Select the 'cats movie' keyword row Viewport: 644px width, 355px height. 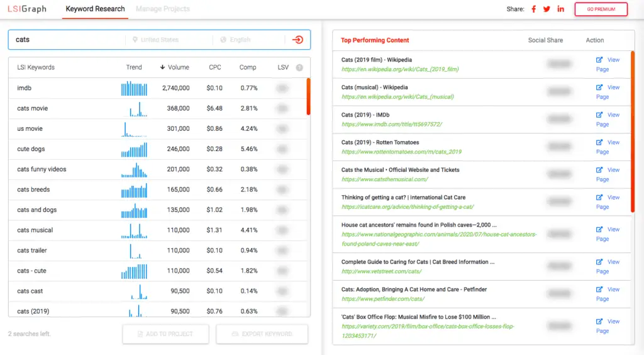[158, 108]
